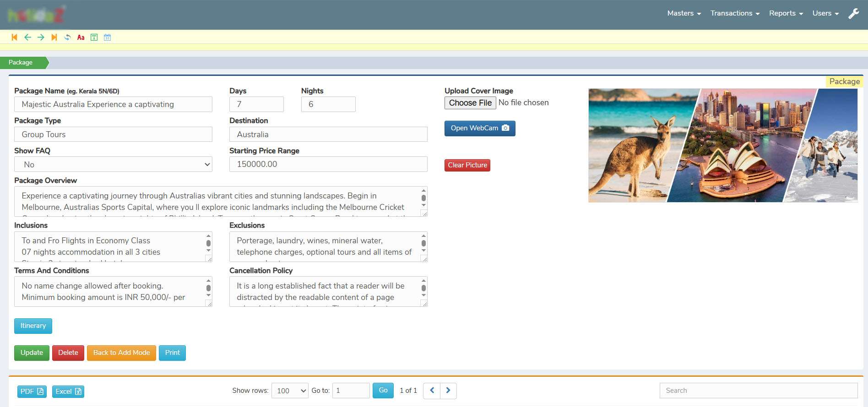The image size is (868, 407).
Task: Open settings via wrench icon
Action: pyautogui.click(x=853, y=14)
